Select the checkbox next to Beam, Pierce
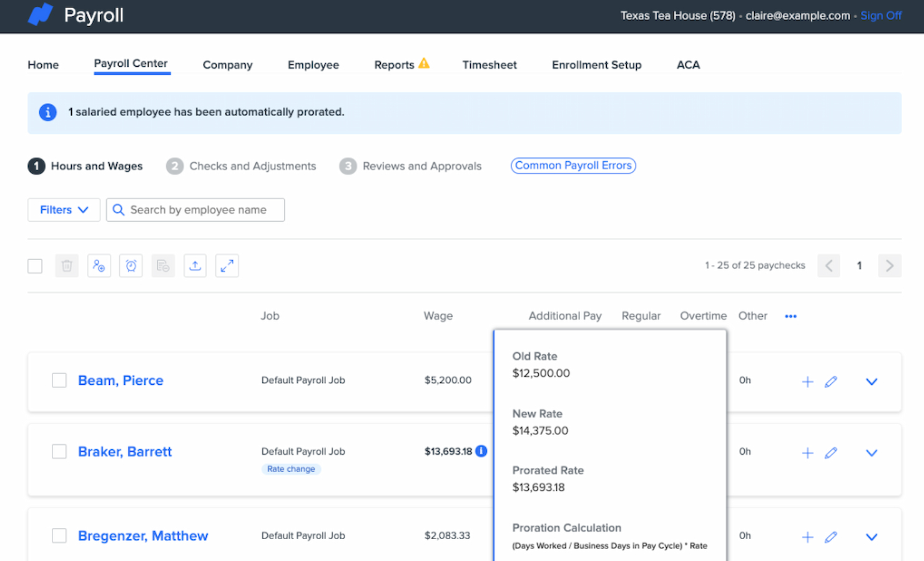Image resolution: width=924 pixels, height=561 pixels. (59, 380)
